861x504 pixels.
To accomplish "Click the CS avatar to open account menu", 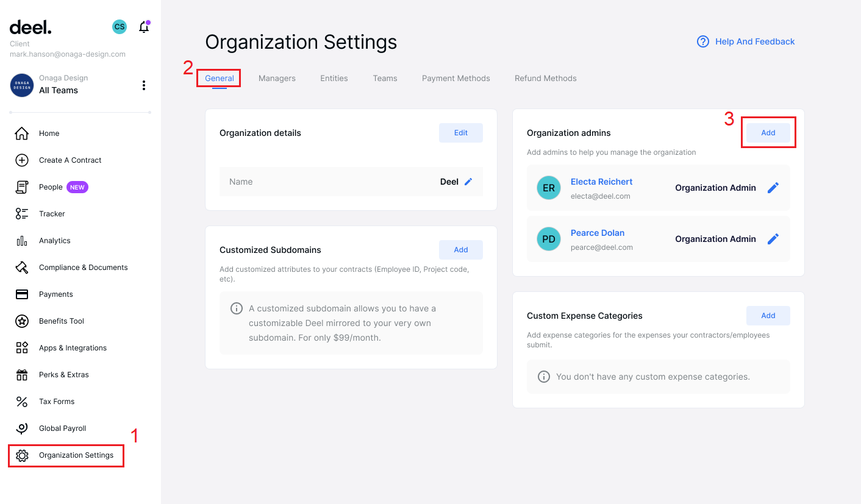I will coord(119,27).
